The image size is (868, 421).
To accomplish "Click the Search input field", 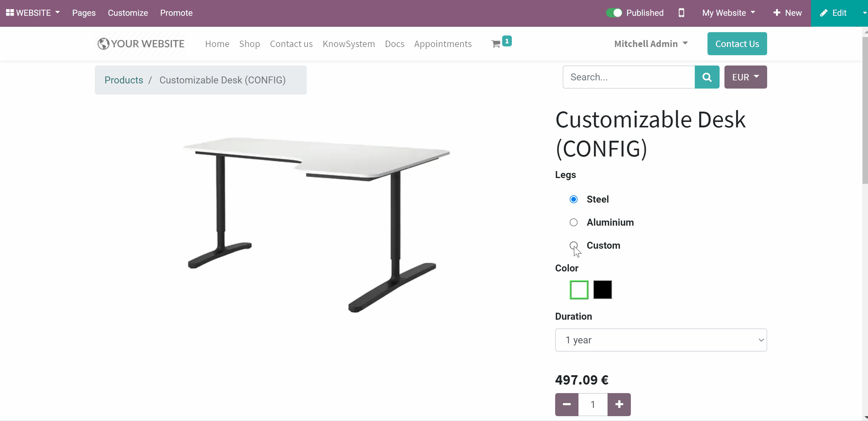I will coord(629,77).
